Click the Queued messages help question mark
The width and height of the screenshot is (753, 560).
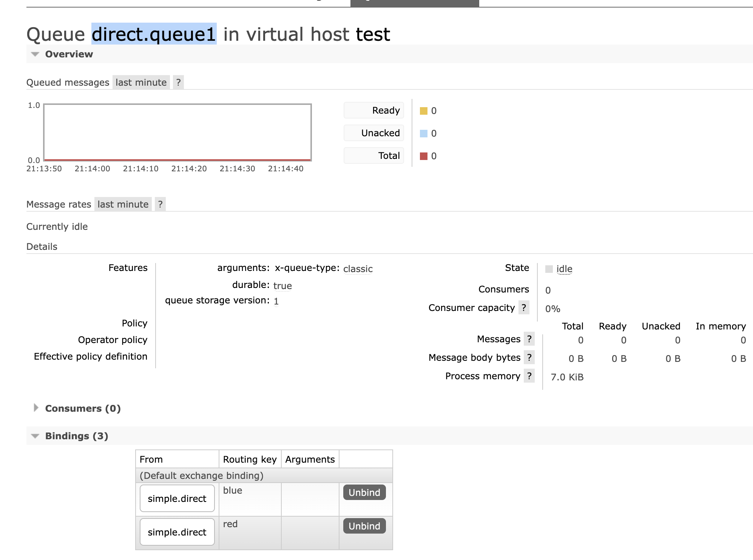pos(178,82)
